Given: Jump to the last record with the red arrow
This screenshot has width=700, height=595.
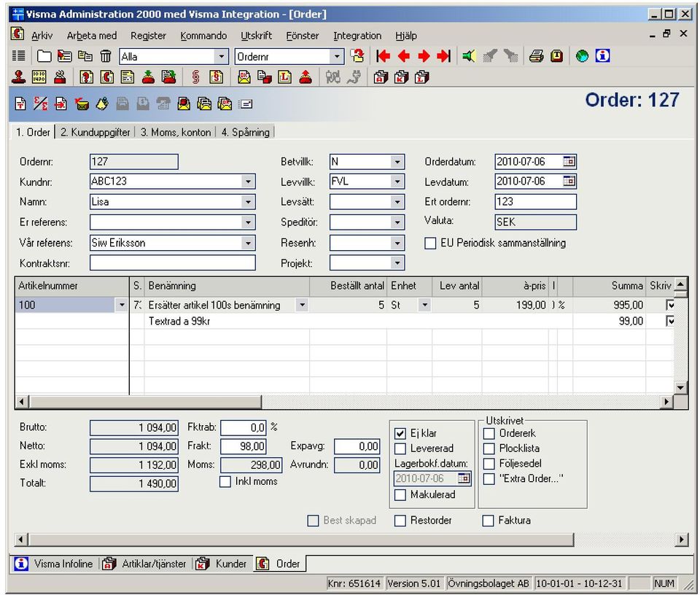Looking at the screenshot, I should pyautogui.click(x=444, y=56).
